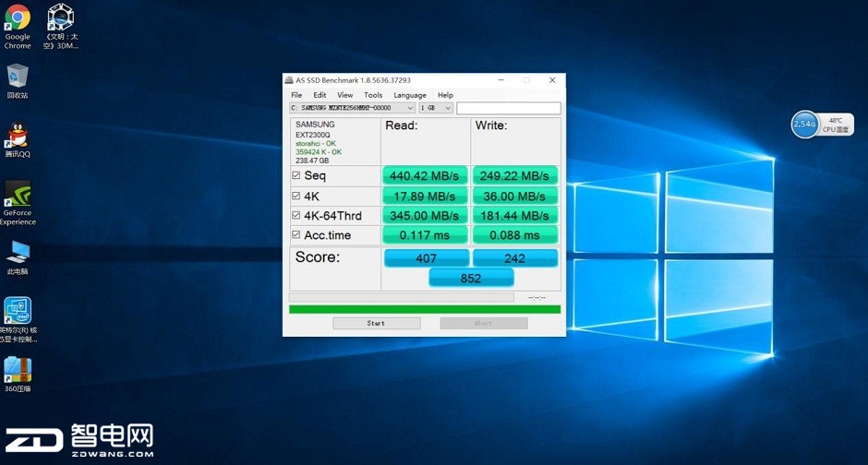
Task: Click the Seq read result 440.42 MB/s
Action: click(425, 176)
